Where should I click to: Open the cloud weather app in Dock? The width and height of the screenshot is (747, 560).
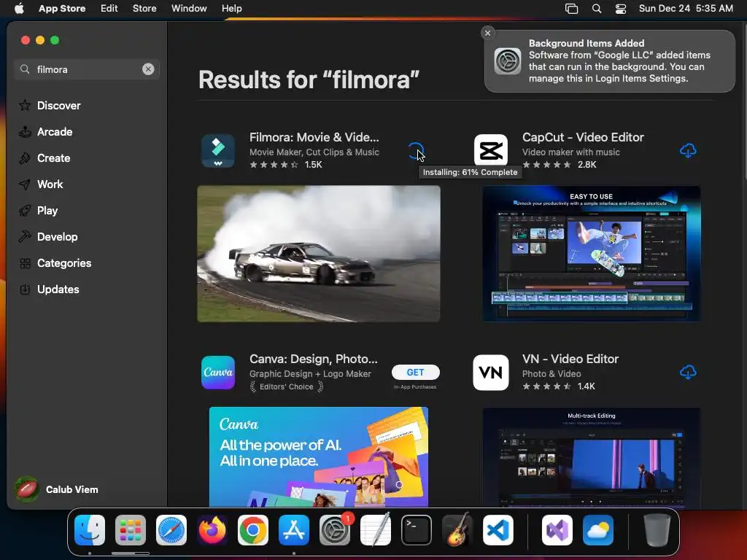tap(598, 529)
